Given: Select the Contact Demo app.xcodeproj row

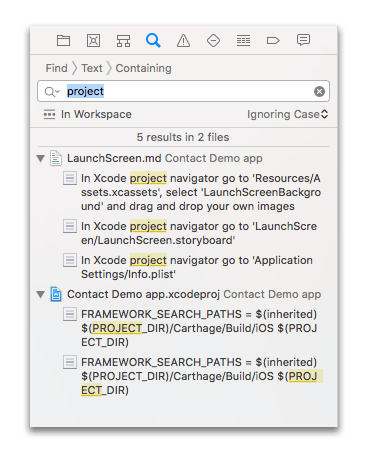Looking at the screenshot, I should (183, 294).
